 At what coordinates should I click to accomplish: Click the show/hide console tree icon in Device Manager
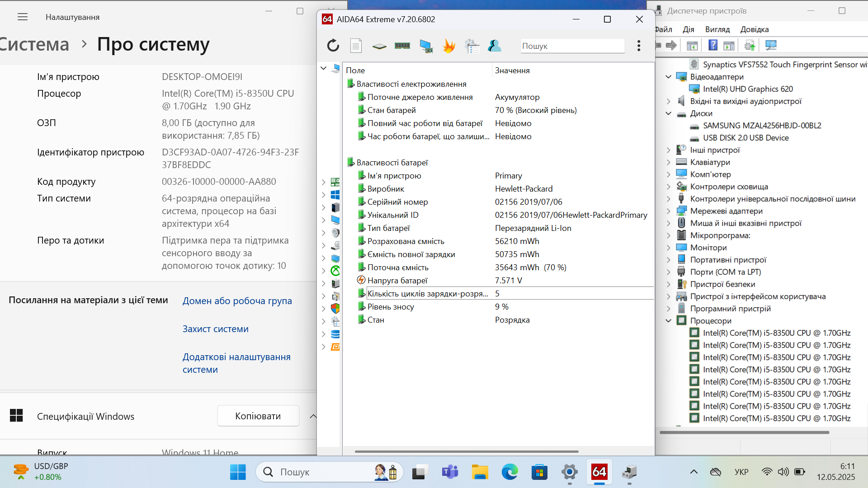pos(692,46)
